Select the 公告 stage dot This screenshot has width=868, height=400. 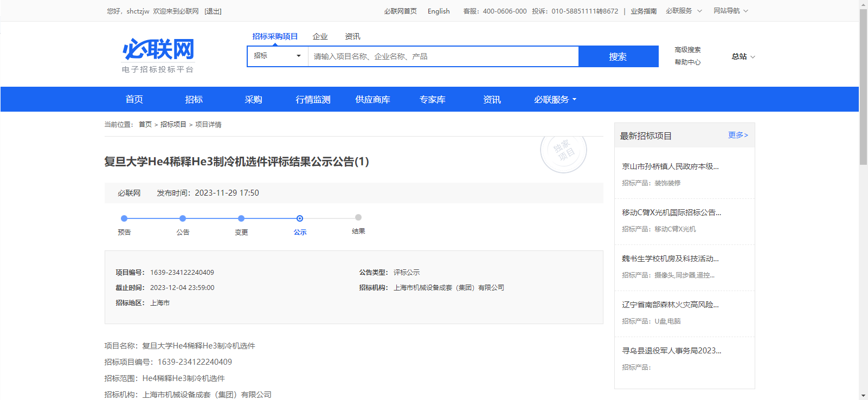click(183, 218)
